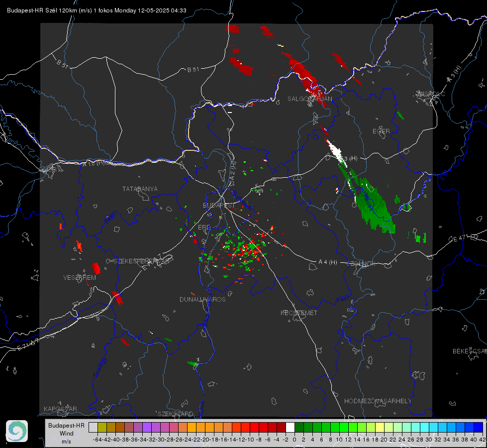Pick the dark green swatch between 0 and 2
The image size is (487, 448).
[x=299, y=427]
